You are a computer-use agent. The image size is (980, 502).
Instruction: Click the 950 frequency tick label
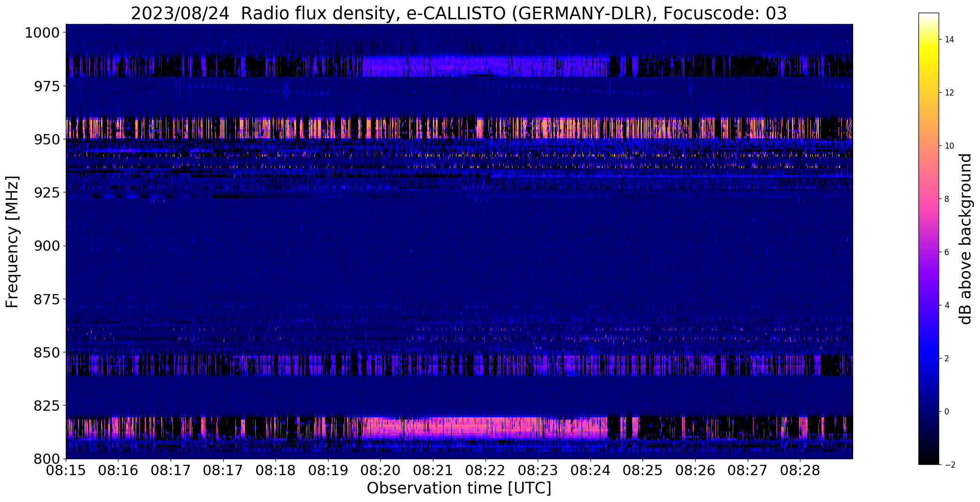(x=47, y=140)
